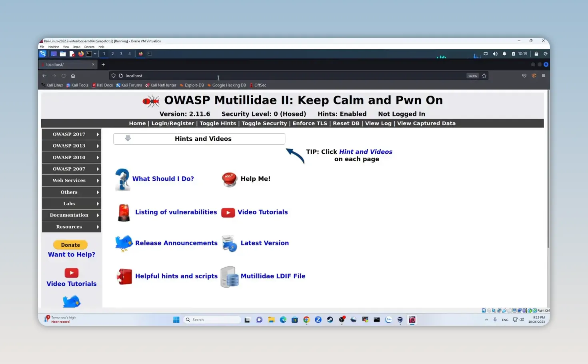Click Toggle Security in the top bar
This screenshot has width=588, height=364.
click(264, 123)
